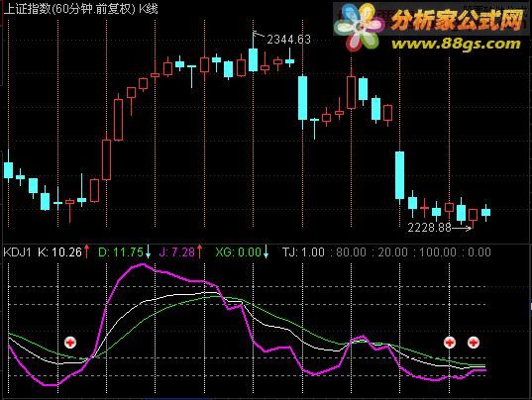Click the leftmost red signal marker in KDJ panel
This screenshot has width=532, height=400.
tap(70, 343)
